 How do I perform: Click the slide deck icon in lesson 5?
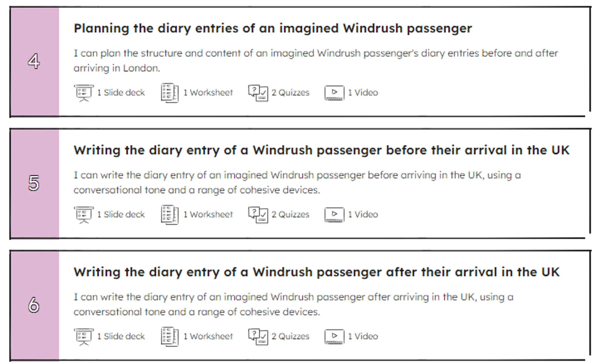[x=84, y=215]
